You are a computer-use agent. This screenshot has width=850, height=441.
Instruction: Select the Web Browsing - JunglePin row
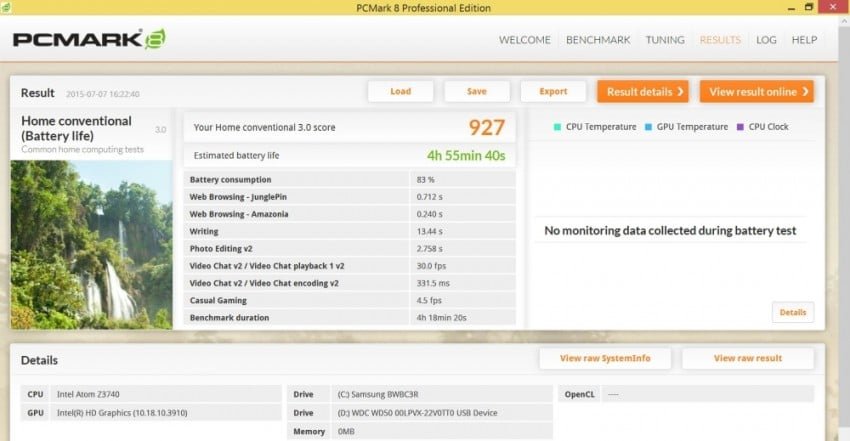[350, 197]
